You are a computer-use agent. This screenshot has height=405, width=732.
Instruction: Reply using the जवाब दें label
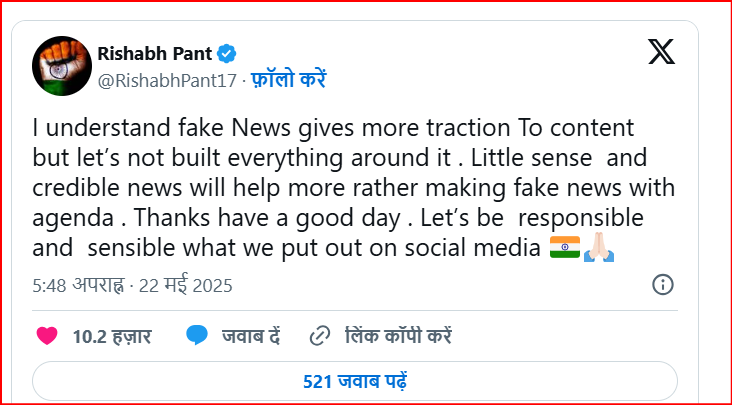(251, 336)
